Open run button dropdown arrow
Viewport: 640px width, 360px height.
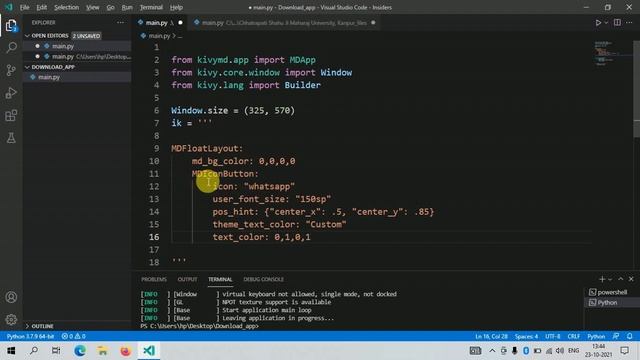point(606,23)
